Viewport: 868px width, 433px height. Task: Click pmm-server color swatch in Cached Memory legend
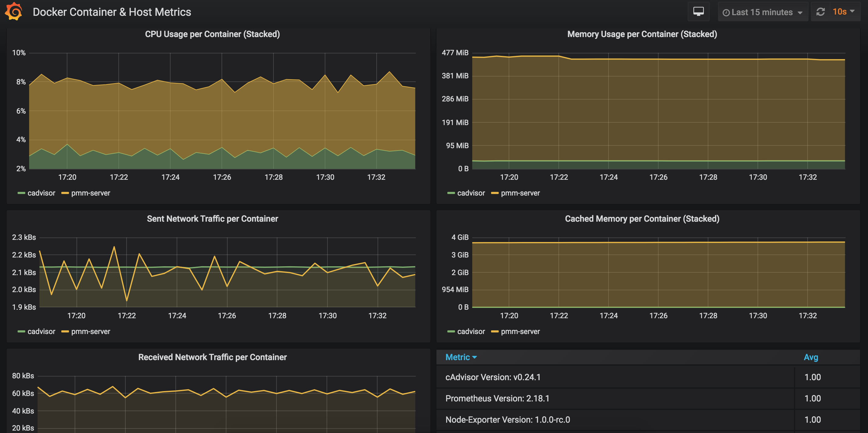click(x=495, y=332)
